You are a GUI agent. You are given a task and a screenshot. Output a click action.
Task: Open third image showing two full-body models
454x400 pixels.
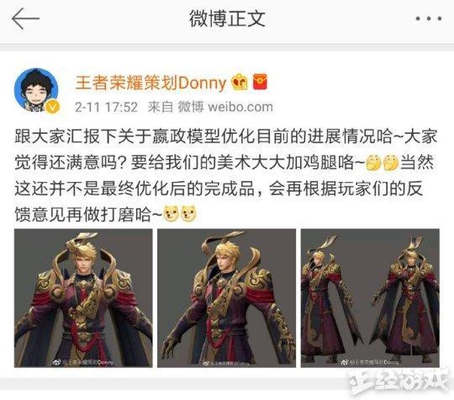tap(370, 298)
